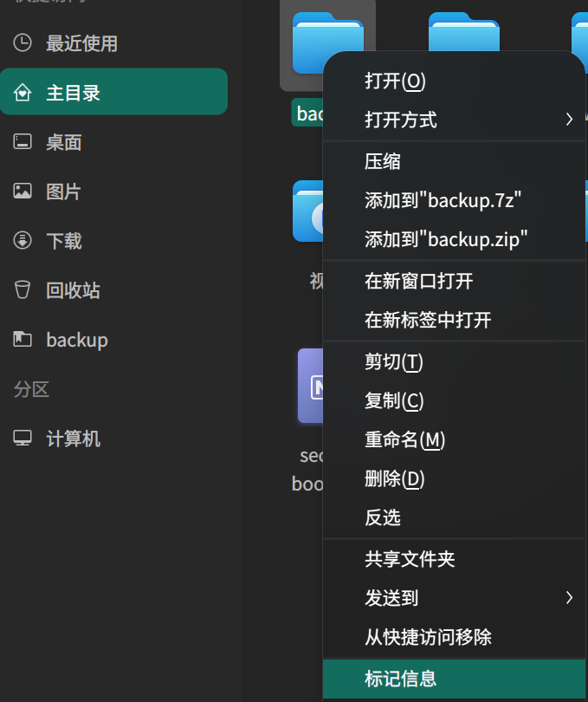Choose 标记信息 at the menu bottom
Screen dimensions: 588x702
[x=454, y=679]
